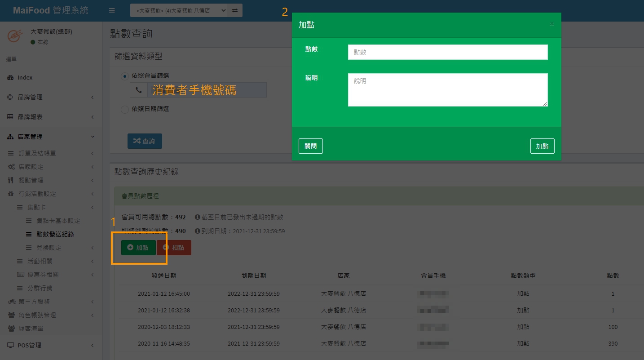Open 點數發送紀錄 menu item
This screenshot has width=644, height=360.
point(55,234)
